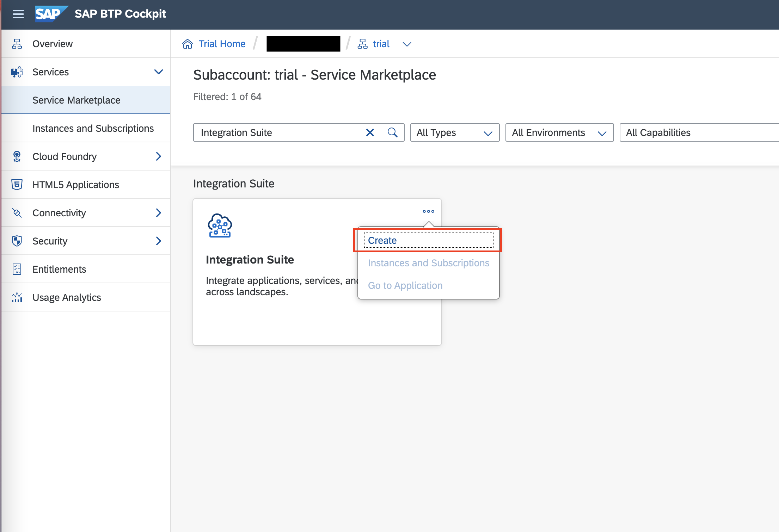Collapse the Services section chevron
Image resolution: width=779 pixels, height=532 pixels.
coord(159,72)
